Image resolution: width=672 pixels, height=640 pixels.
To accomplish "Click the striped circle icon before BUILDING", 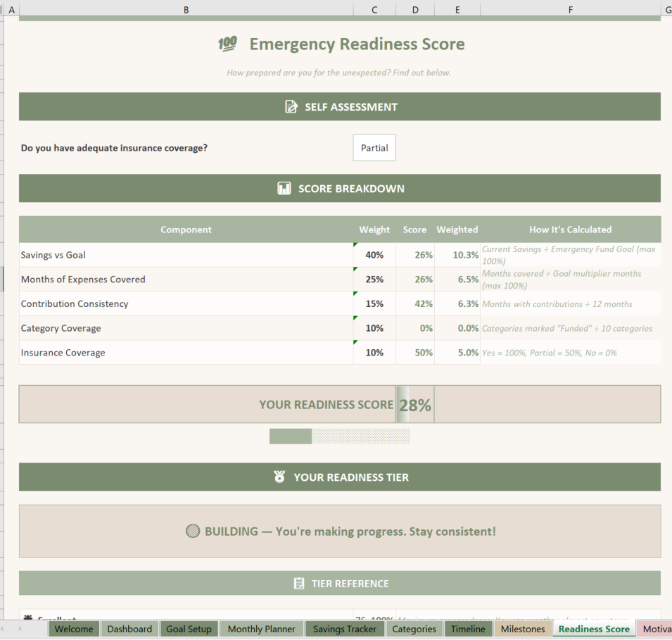I will pos(192,531).
